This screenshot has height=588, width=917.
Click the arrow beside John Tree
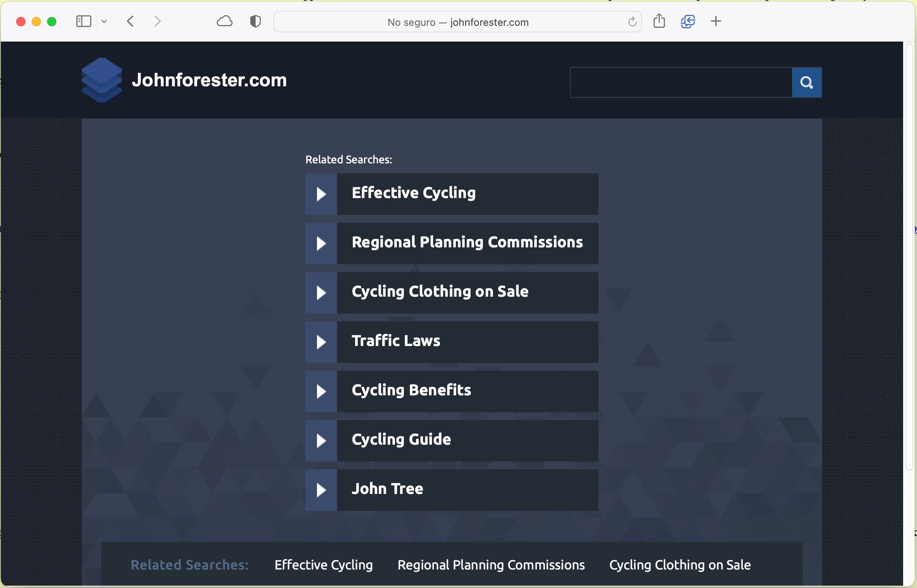click(321, 490)
